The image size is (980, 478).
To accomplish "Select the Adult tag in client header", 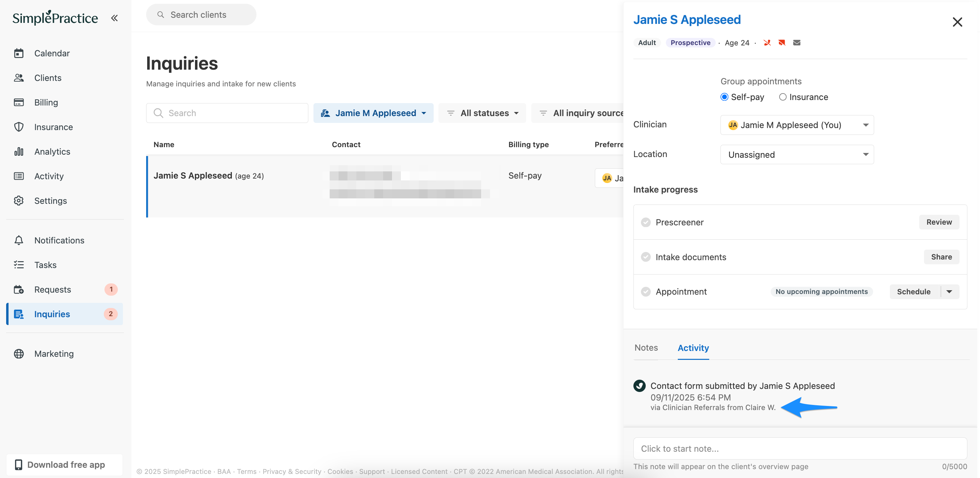I will [x=647, y=43].
